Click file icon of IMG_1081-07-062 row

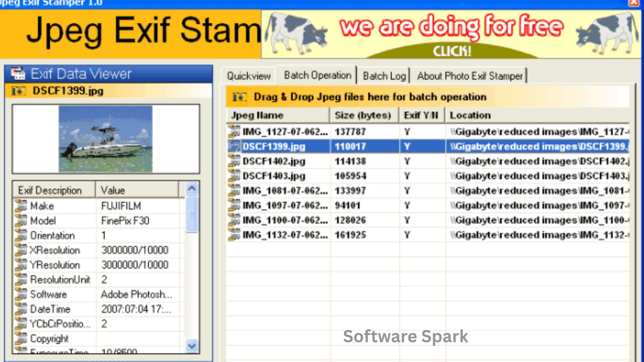(x=234, y=190)
